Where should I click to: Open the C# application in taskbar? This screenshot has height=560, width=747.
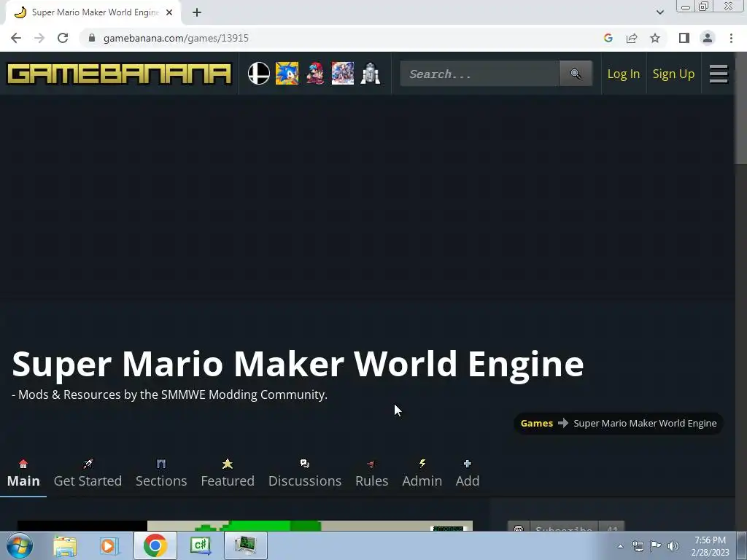click(x=201, y=545)
